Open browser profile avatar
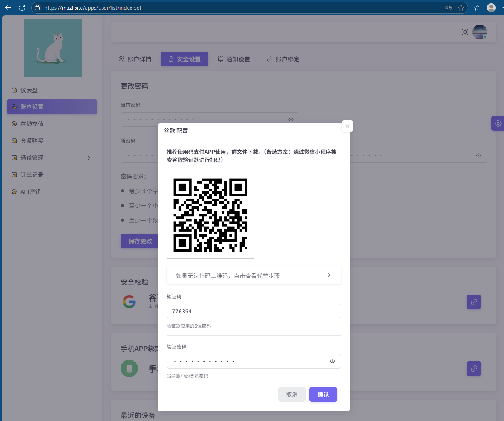The image size is (504, 421). (x=491, y=8)
